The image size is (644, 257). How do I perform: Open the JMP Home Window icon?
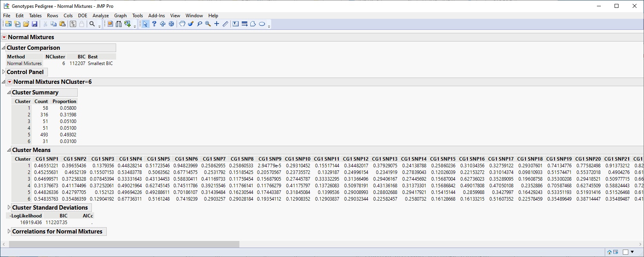609,252
